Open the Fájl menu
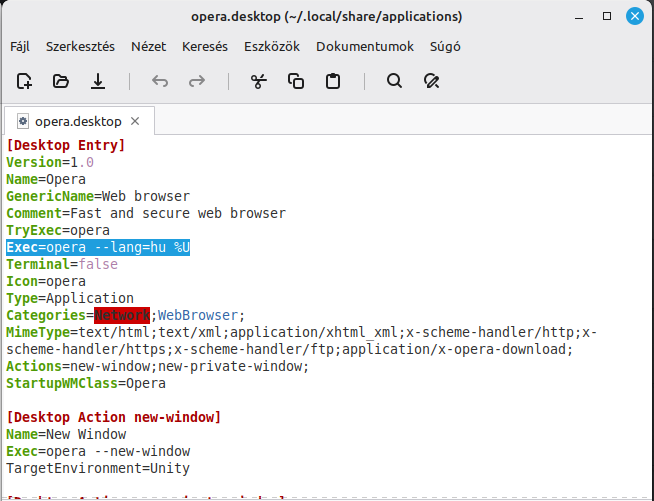This screenshot has width=654, height=501. [20, 46]
